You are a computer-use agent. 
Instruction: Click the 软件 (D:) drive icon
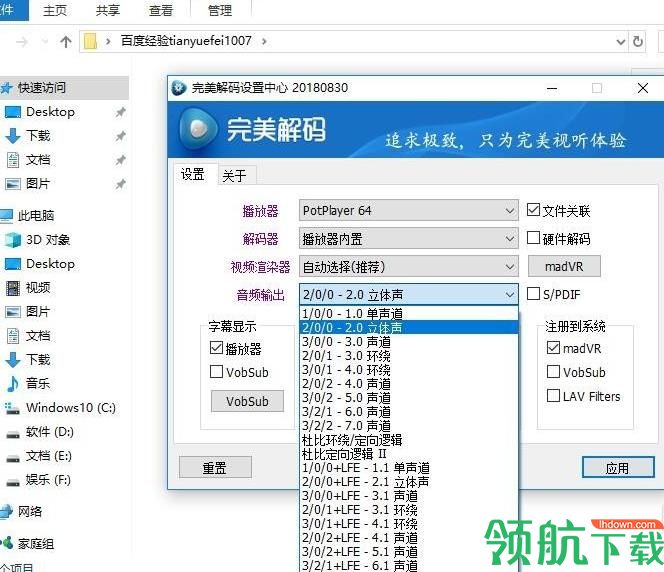(x=13, y=434)
